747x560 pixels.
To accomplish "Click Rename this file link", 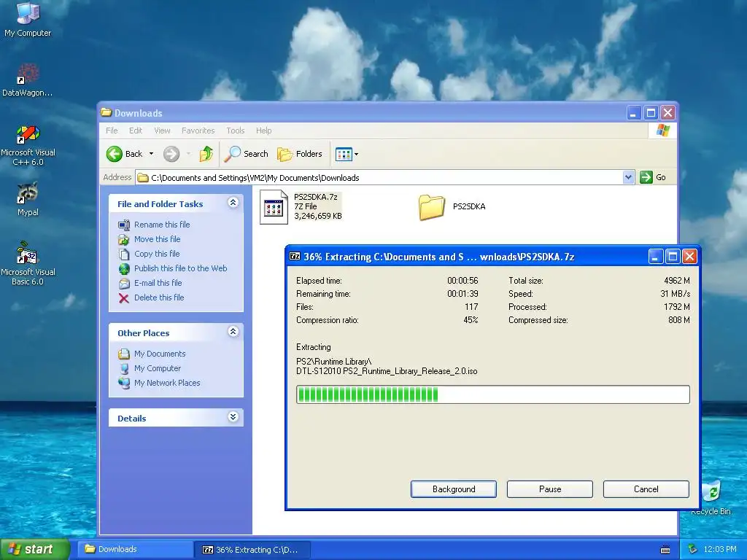I will point(162,225).
